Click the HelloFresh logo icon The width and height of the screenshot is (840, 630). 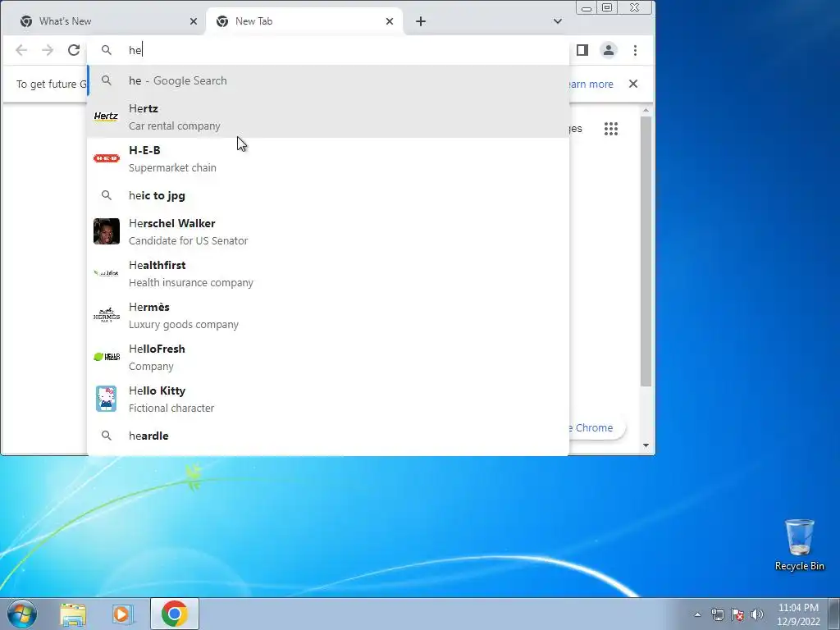[106, 357]
